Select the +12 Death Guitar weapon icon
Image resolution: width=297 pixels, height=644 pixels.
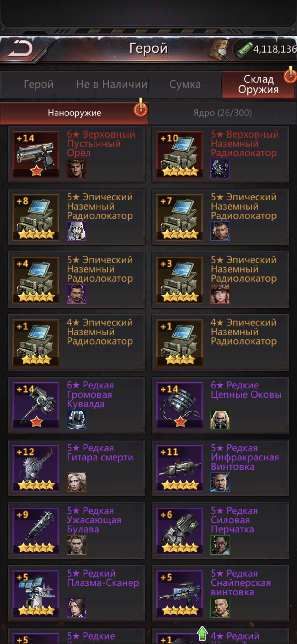[36, 468]
